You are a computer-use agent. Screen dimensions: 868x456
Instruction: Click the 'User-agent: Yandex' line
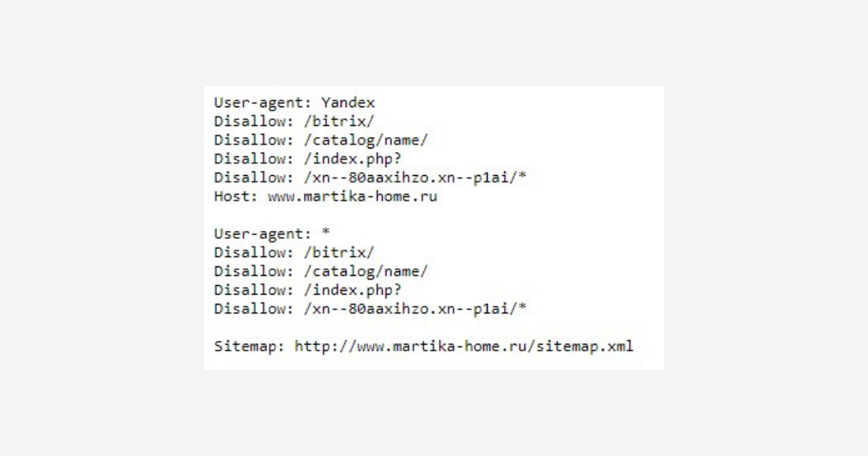click(x=294, y=102)
